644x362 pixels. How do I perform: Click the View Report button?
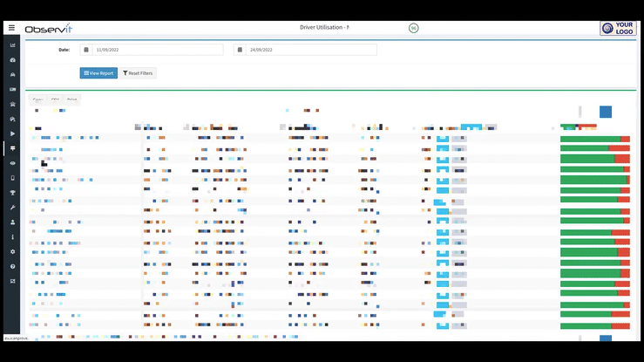98,73
